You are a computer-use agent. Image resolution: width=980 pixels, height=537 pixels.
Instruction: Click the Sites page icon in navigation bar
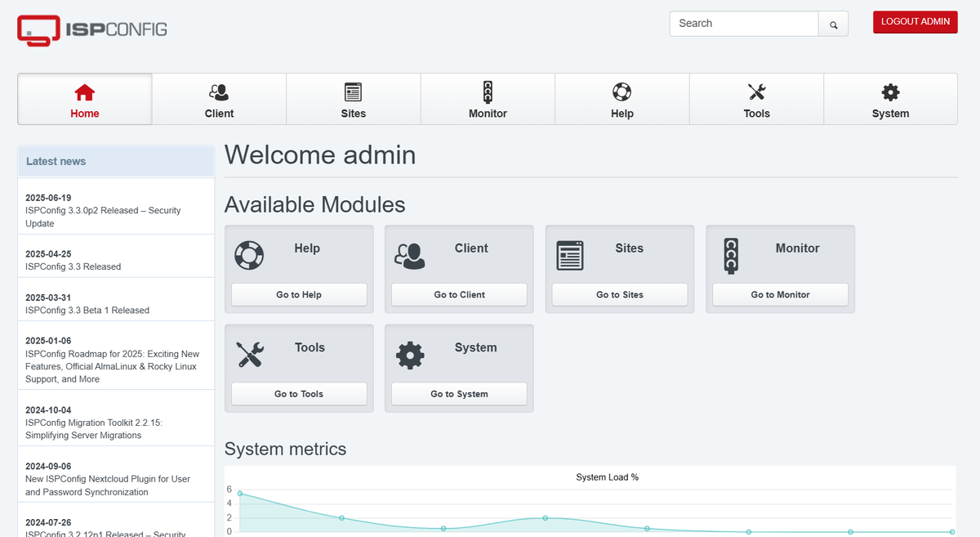point(353,92)
